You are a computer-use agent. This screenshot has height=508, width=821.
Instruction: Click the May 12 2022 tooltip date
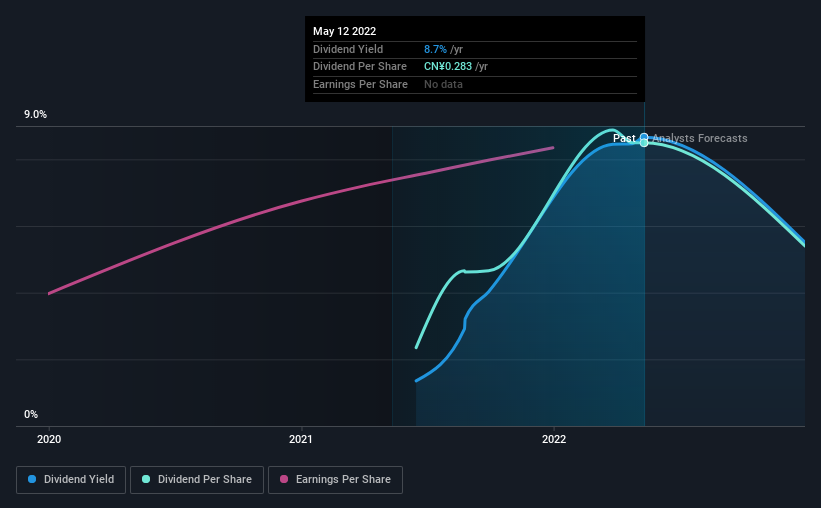[x=345, y=31]
